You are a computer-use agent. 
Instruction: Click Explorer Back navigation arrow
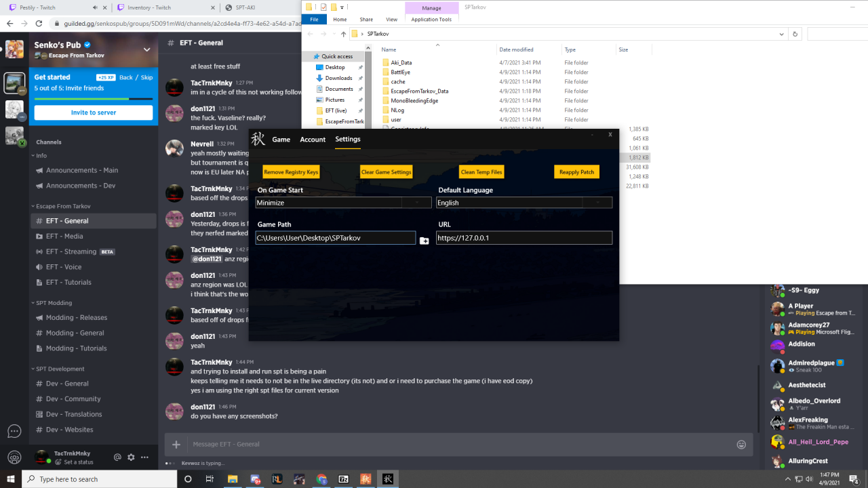click(x=311, y=34)
